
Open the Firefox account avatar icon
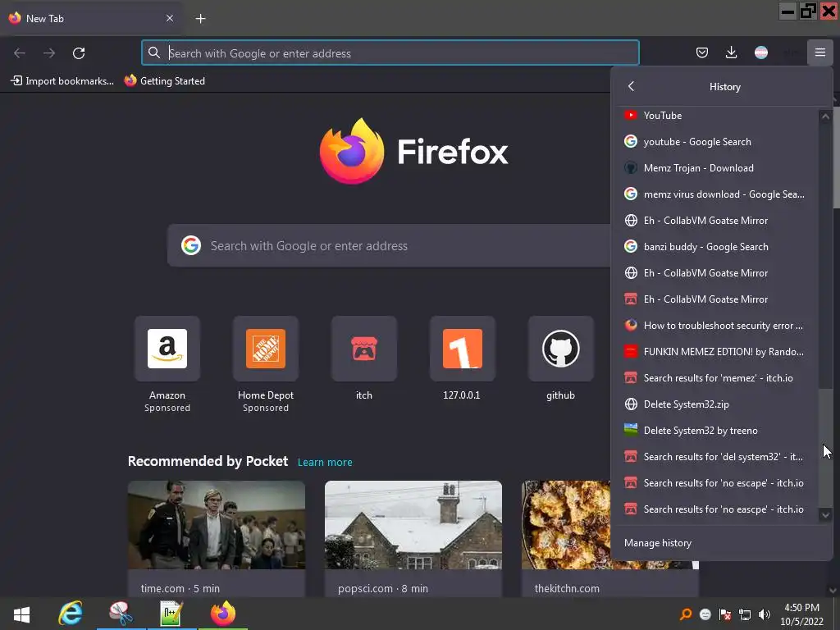point(760,52)
